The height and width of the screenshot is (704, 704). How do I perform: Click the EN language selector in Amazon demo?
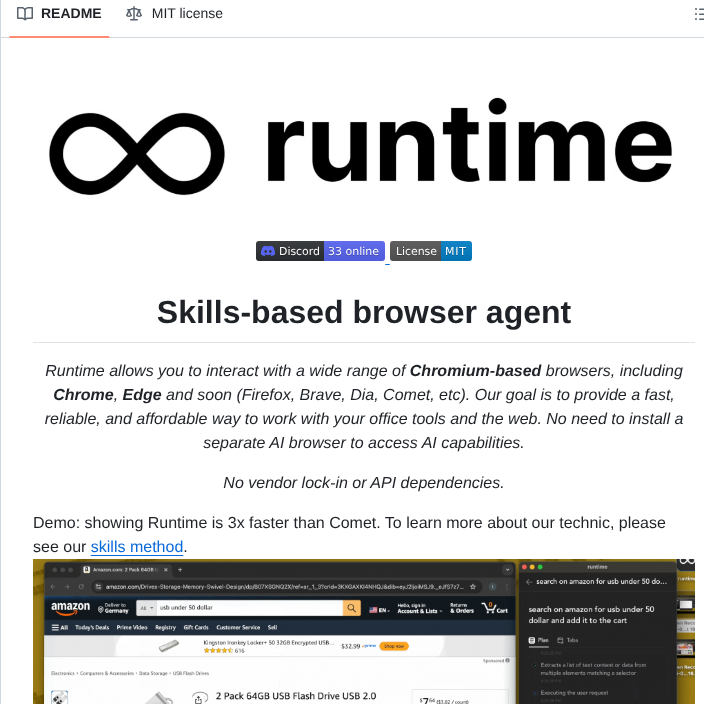379,610
